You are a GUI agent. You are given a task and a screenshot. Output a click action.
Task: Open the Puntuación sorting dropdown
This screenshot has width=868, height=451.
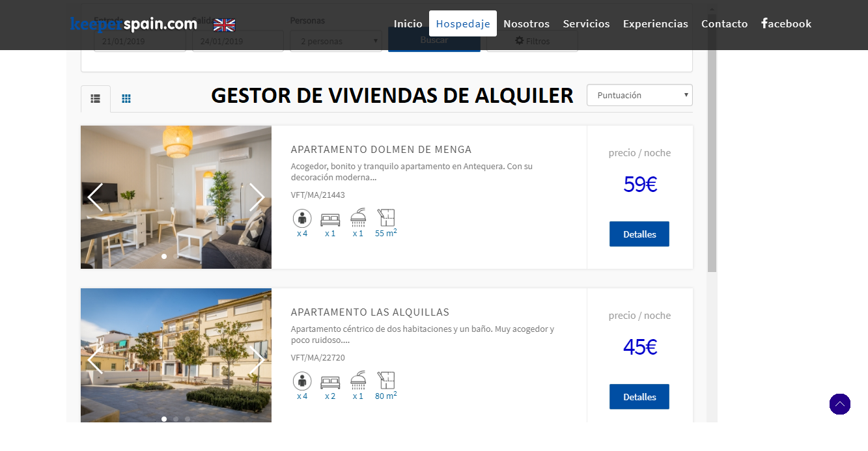point(639,95)
